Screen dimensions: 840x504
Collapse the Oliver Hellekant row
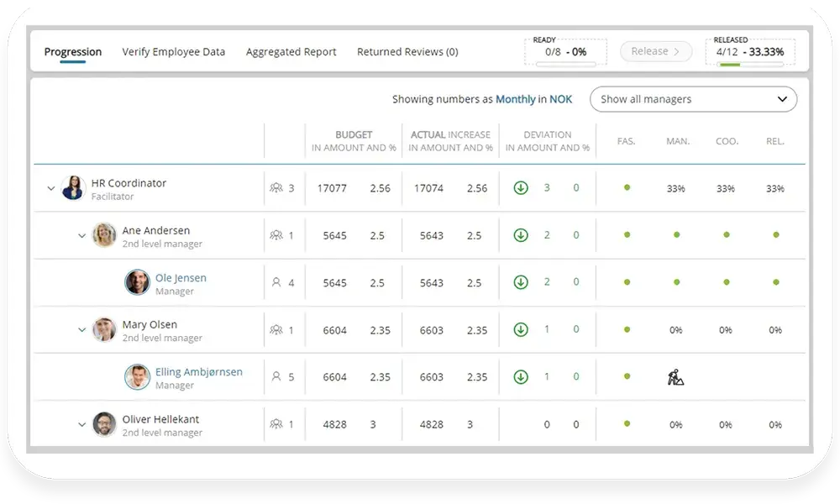point(82,425)
